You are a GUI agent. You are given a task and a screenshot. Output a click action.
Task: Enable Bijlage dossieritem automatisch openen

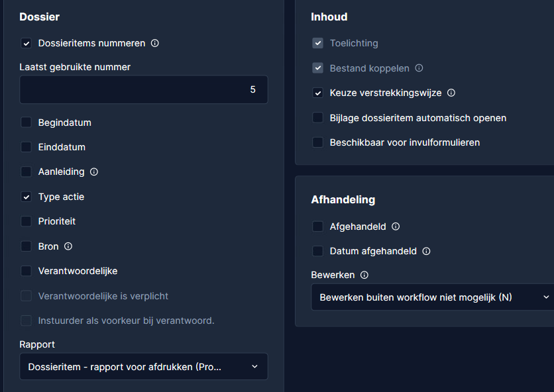tap(318, 118)
